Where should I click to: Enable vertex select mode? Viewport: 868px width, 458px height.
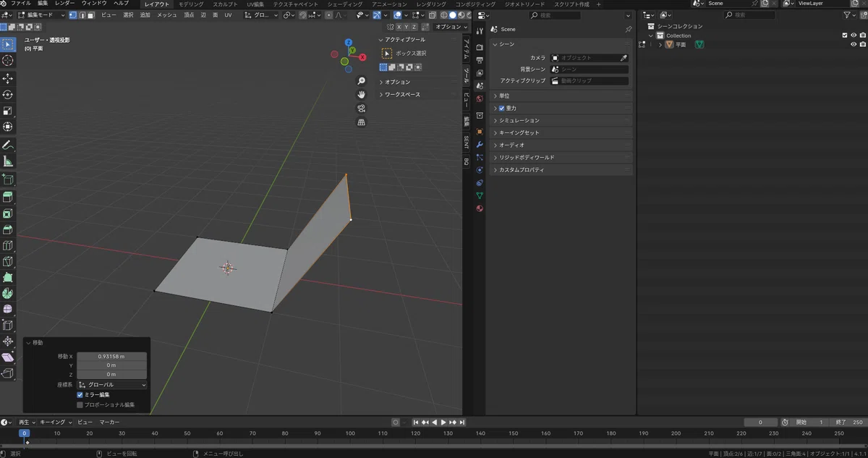click(x=73, y=14)
